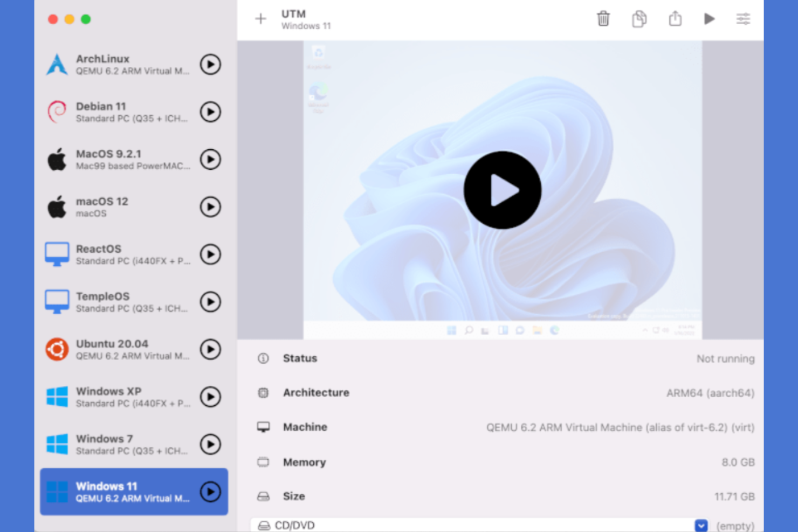Click the Windows logo beside Windows XP

tap(57, 396)
